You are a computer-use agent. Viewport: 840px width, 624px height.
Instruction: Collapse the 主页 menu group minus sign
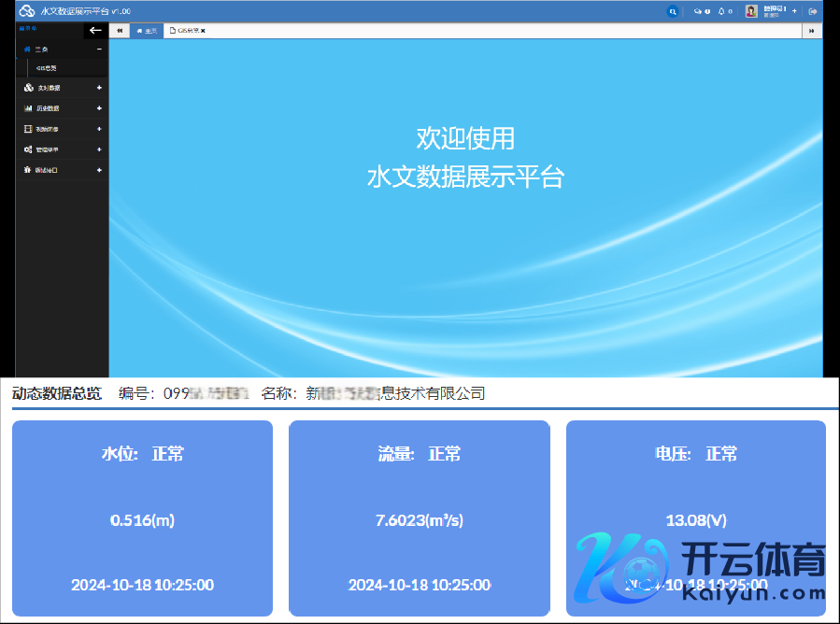click(99, 49)
